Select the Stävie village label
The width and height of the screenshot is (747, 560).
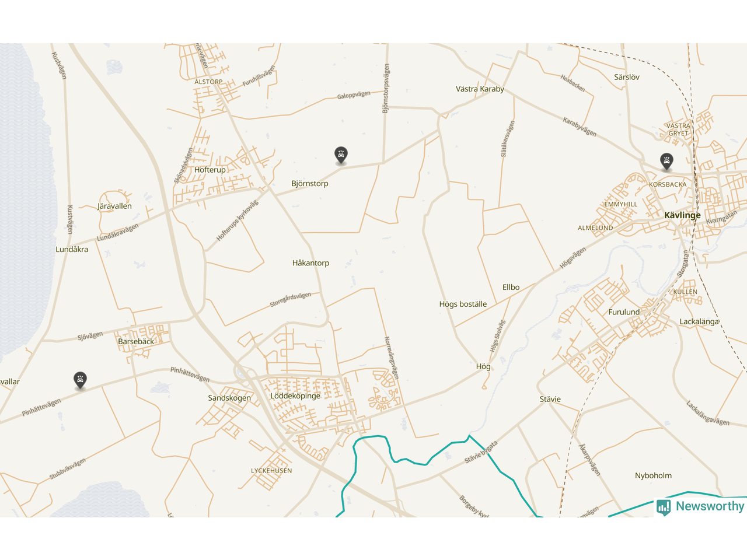point(550,400)
